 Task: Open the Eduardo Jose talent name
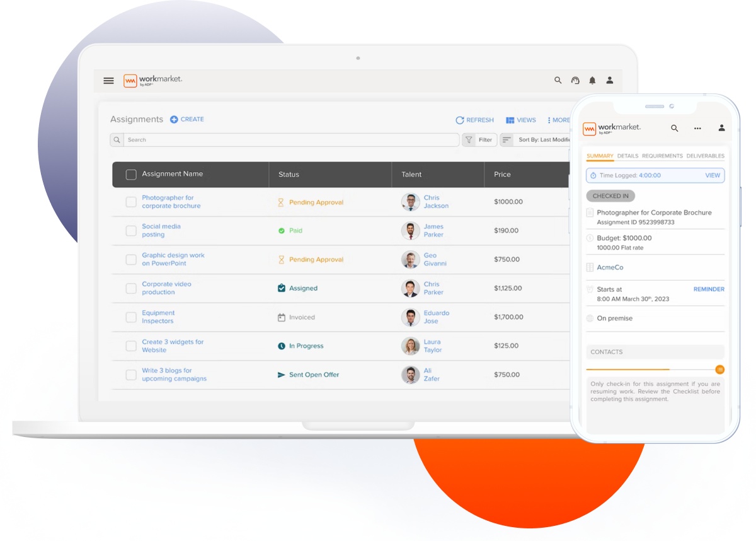[437, 317]
